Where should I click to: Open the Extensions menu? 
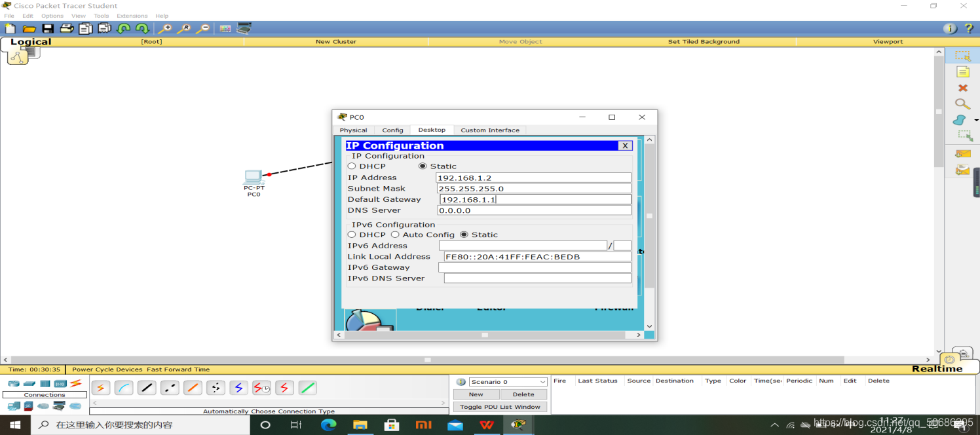(132, 16)
